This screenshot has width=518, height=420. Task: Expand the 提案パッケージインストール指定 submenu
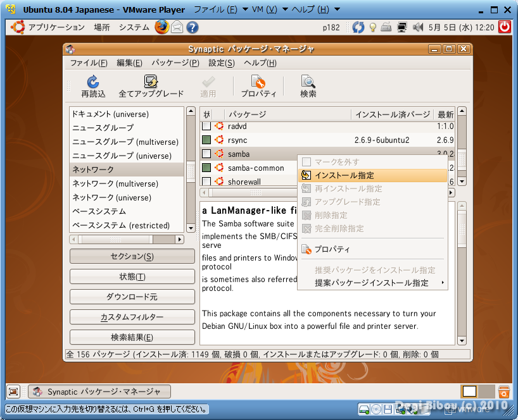(x=372, y=283)
